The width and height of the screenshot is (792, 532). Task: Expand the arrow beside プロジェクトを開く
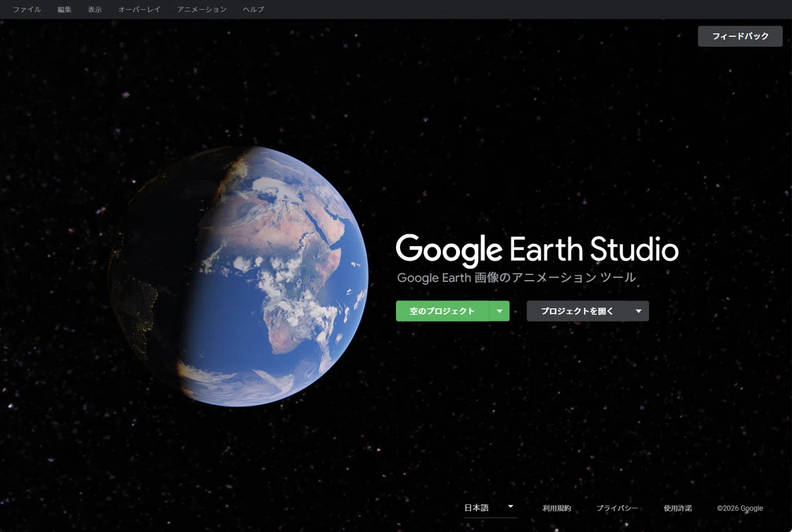pos(638,311)
